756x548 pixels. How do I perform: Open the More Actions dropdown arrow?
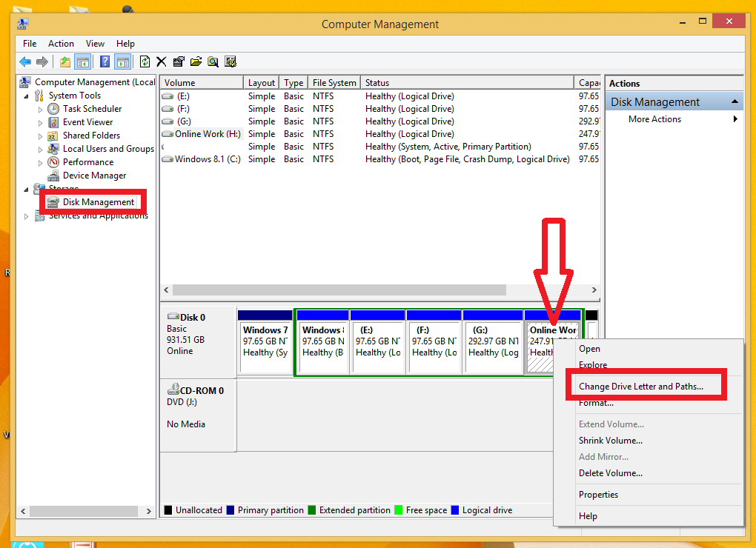pos(735,118)
